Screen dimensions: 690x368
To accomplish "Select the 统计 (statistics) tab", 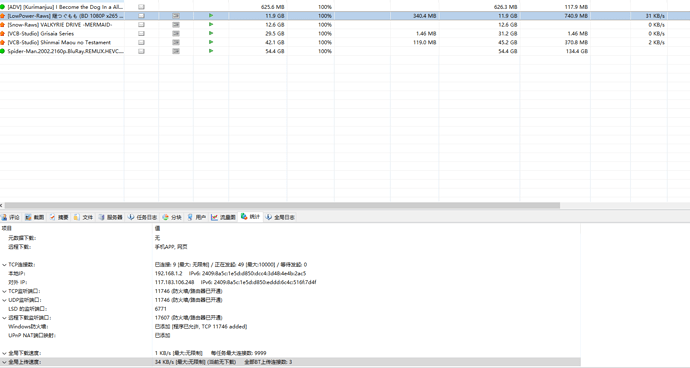I will tap(250, 217).
